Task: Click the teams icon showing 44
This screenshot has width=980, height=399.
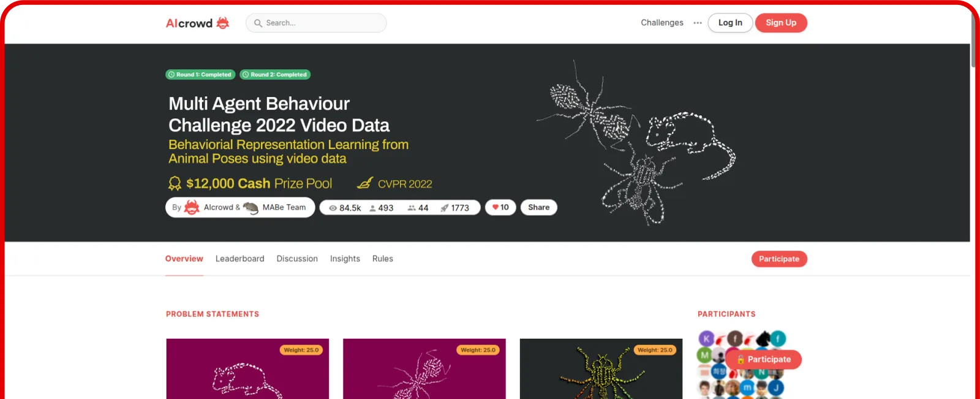Action: coord(412,208)
